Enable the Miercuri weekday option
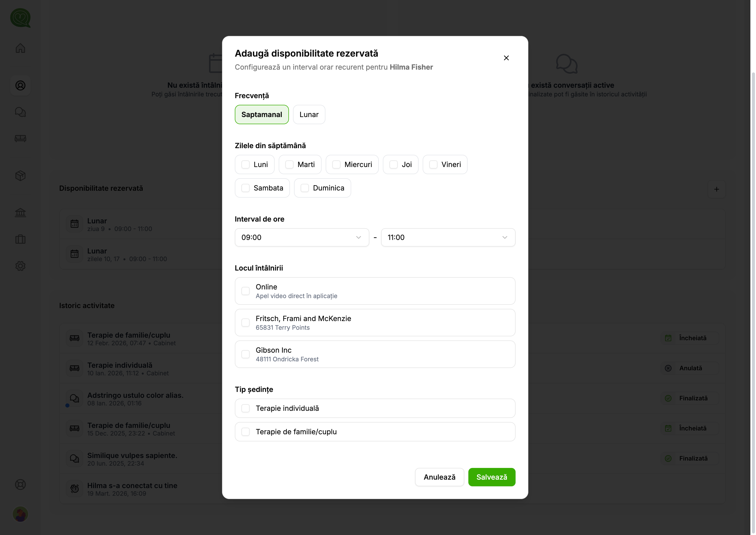This screenshot has height=535, width=756. (336, 164)
